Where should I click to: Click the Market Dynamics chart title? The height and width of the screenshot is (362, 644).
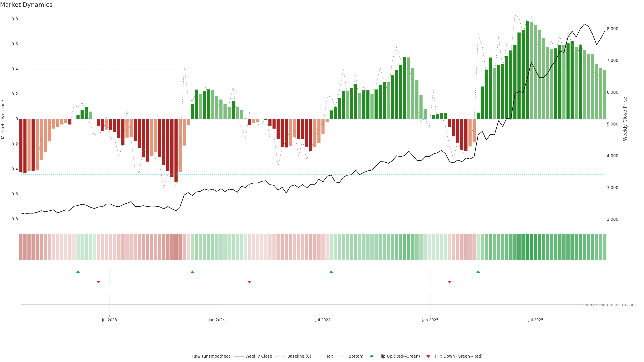coord(26,5)
